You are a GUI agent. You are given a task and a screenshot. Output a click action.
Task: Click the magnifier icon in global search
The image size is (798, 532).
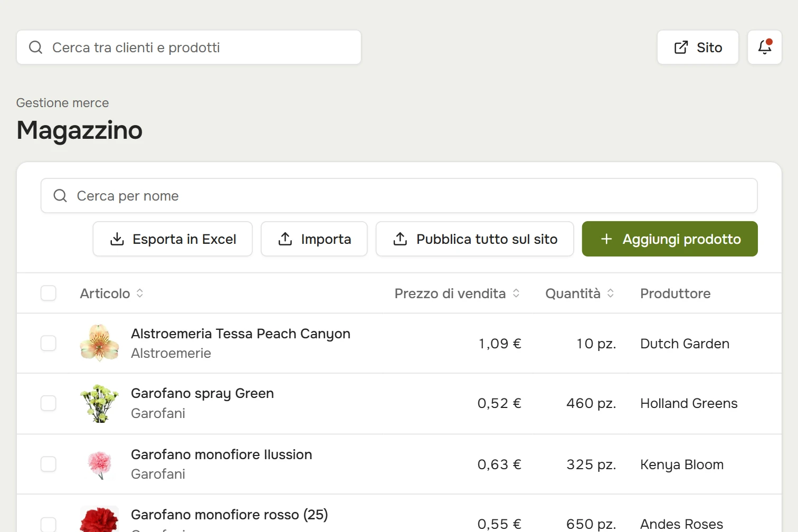pyautogui.click(x=35, y=47)
